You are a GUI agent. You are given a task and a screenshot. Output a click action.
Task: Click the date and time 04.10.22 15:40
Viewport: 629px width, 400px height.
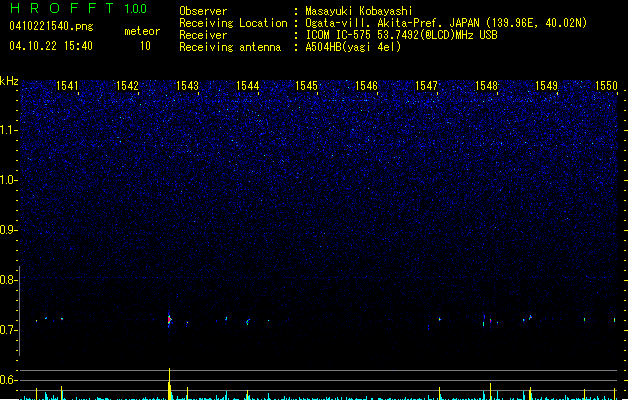[x=51, y=46]
